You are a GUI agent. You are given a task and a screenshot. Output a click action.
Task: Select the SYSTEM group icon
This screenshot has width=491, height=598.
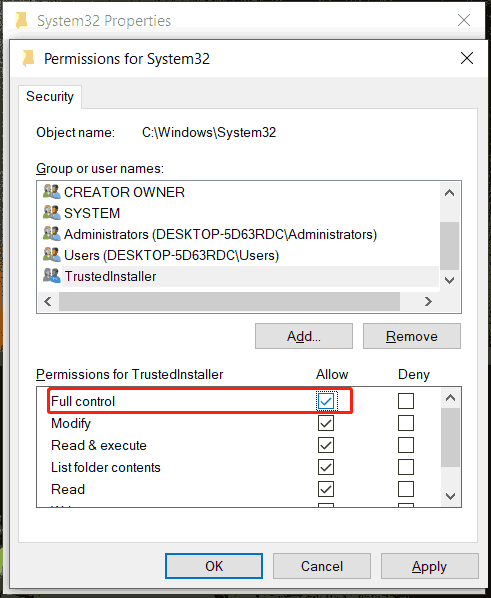(x=52, y=213)
